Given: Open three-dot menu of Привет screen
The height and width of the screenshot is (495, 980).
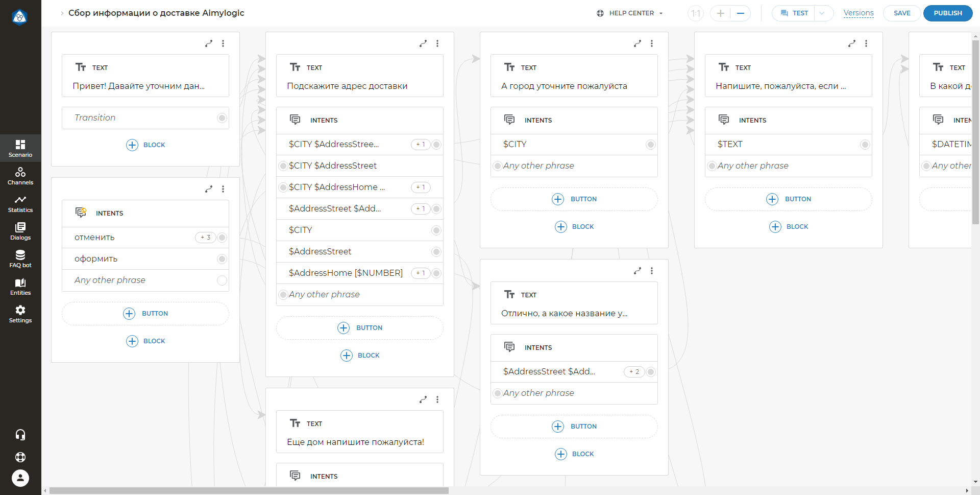Looking at the screenshot, I should click(223, 43).
